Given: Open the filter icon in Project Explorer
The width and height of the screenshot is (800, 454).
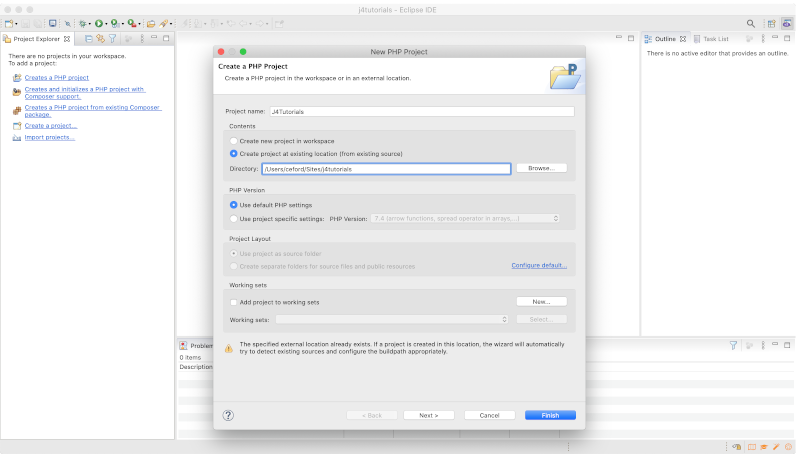Looking at the screenshot, I should pos(113,39).
